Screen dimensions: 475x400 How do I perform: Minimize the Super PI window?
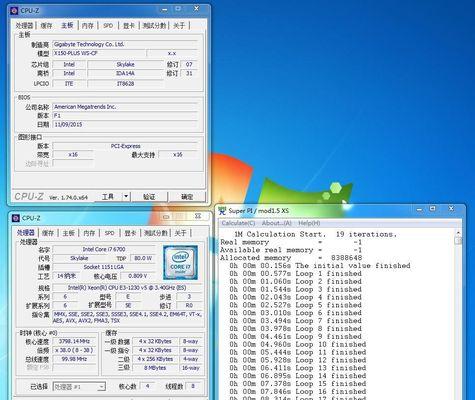click(x=420, y=209)
